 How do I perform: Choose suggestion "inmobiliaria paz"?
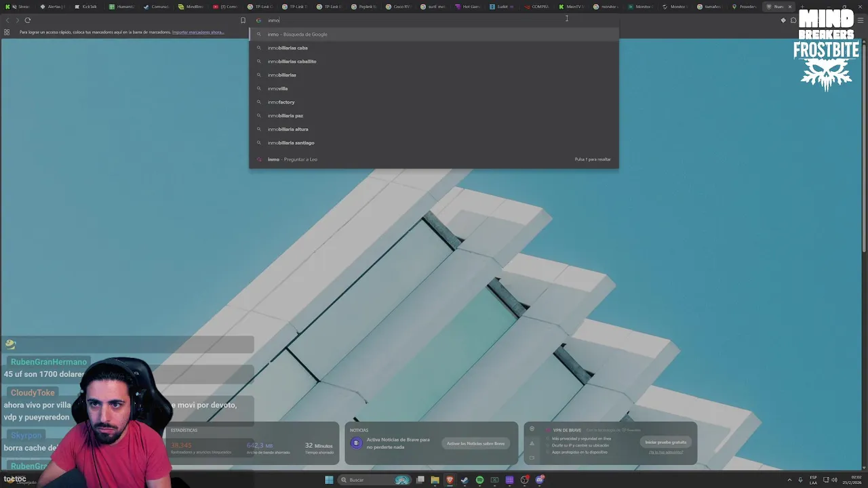point(434,115)
